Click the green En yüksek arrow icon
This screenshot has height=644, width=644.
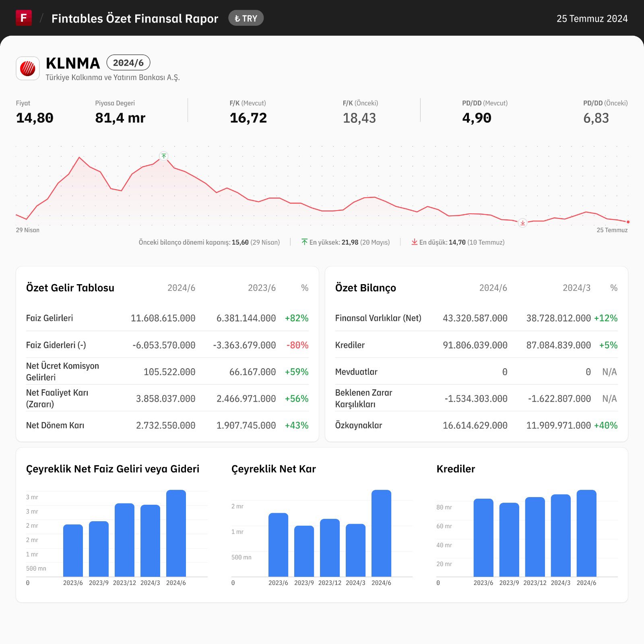(x=304, y=242)
